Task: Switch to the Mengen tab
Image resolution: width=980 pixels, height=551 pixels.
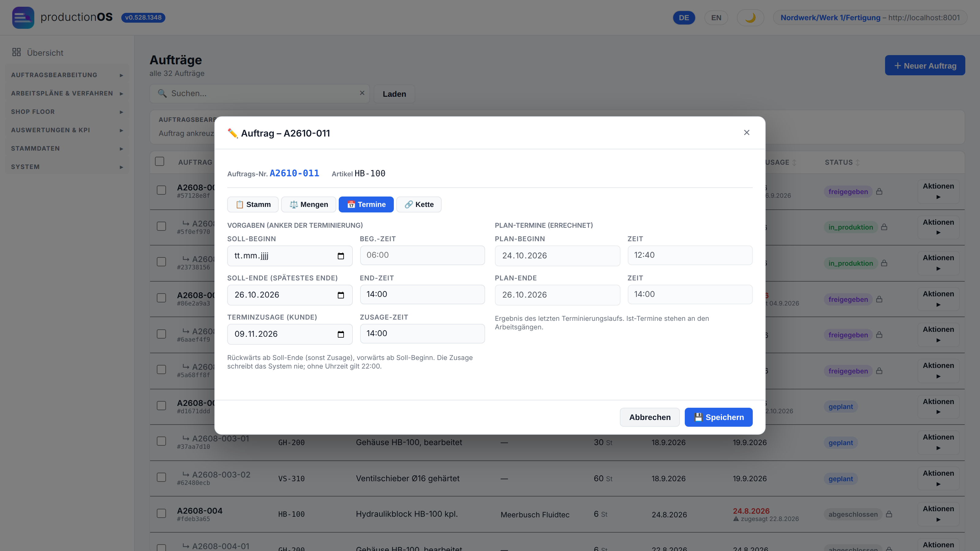Action: (308, 204)
